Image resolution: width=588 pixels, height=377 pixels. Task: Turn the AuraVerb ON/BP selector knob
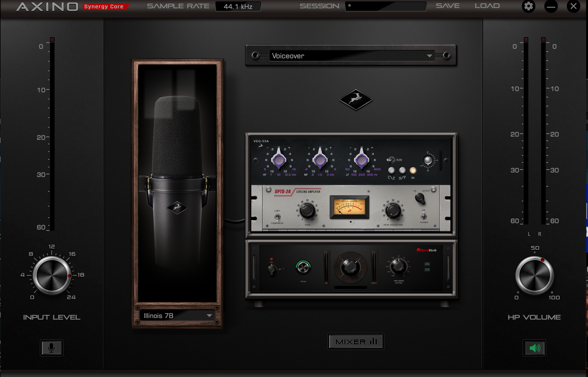pos(272,270)
